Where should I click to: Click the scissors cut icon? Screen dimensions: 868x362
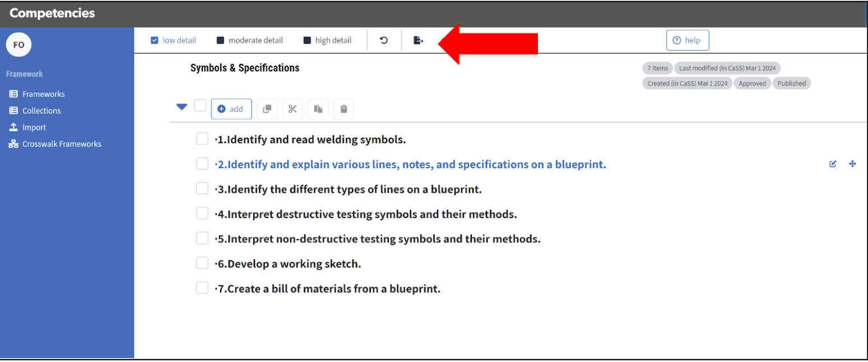(x=293, y=109)
